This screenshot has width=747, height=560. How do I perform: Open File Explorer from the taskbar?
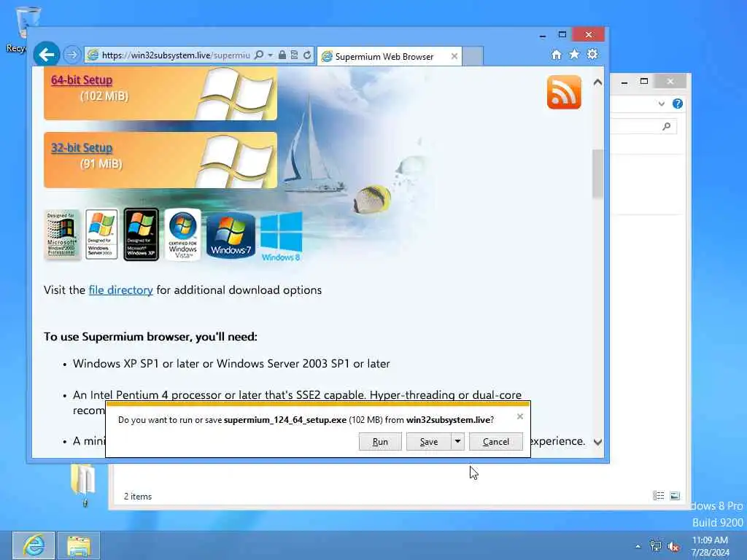pos(79,545)
